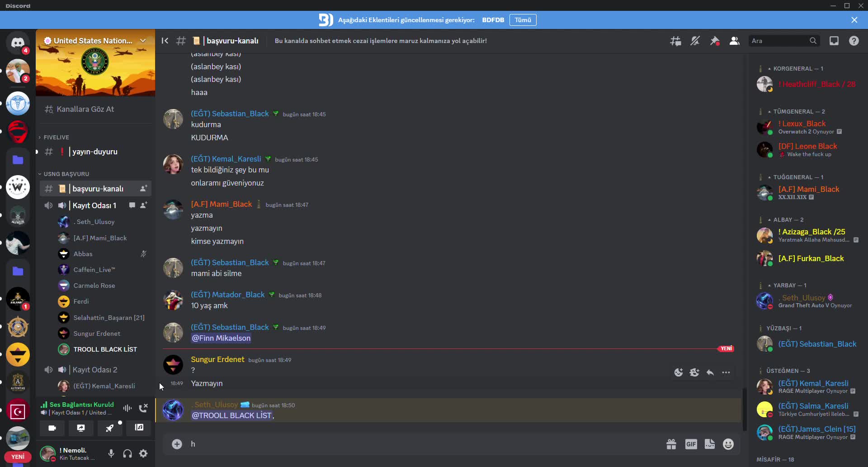The height and width of the screenshot is (467, 868).
Task: Disconnect from voice channel
Action: point(143,408)
